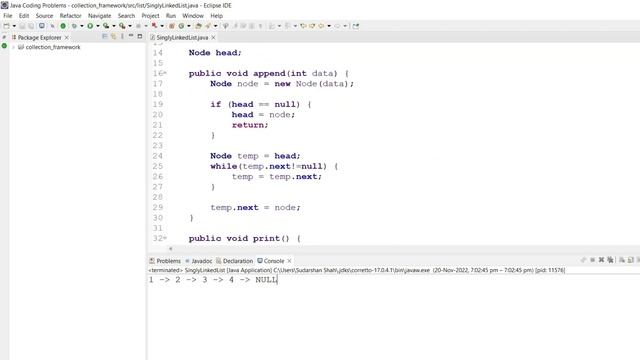Open the Source menu
Viewport: 640px width, 360px height.
(x=44, y=16)
